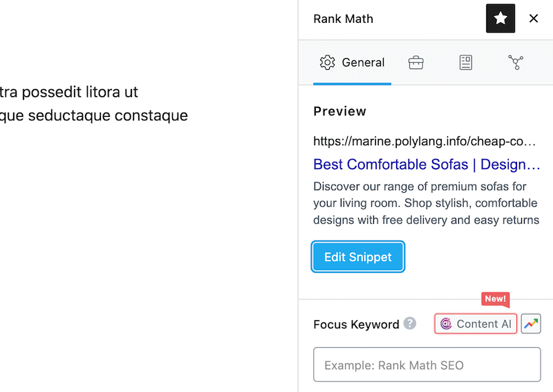Click the preview title Best Comfortable Sofas
This screenshot has width=553, height=392.
click(427, 165)
